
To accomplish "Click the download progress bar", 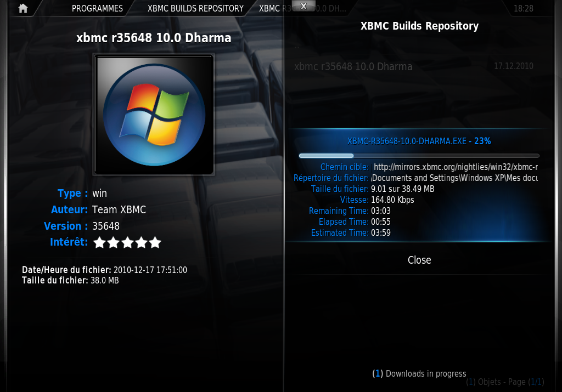I will point(419,156).
